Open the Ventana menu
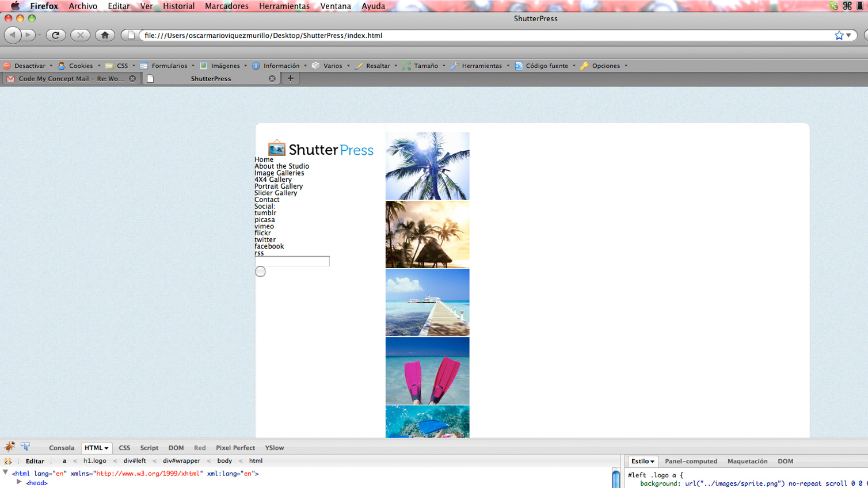Screen dimensions: 868x488 (336, 6)
